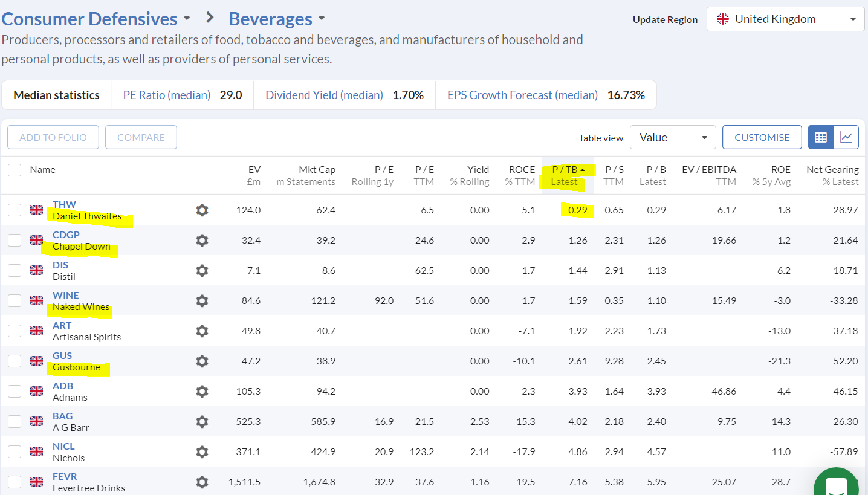Select Nichols net gearing -57.89

843,452
